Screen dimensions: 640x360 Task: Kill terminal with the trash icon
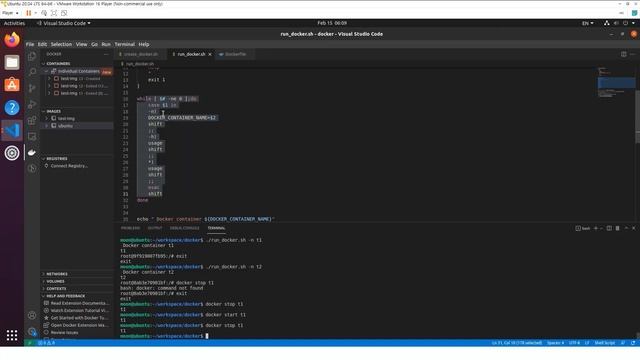click(618, 228)
